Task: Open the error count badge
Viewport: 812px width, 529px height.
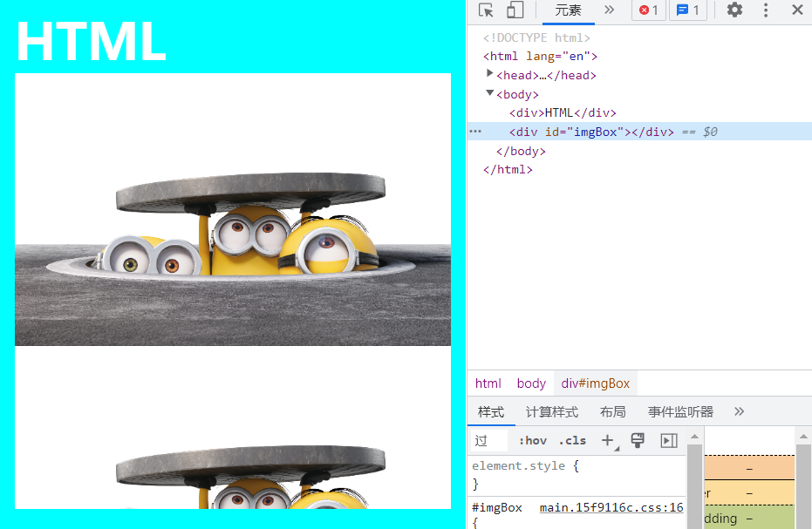Action: (x=648, y=10)
